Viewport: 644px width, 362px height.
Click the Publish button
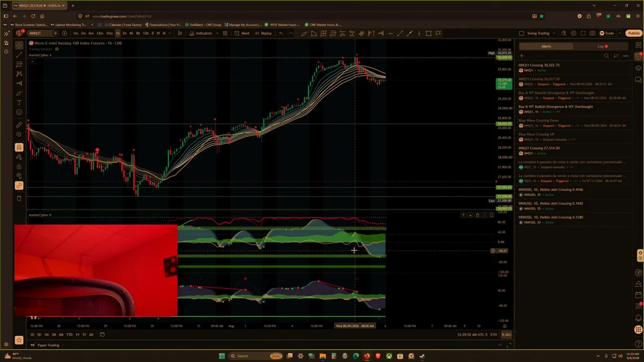point(633,33)
